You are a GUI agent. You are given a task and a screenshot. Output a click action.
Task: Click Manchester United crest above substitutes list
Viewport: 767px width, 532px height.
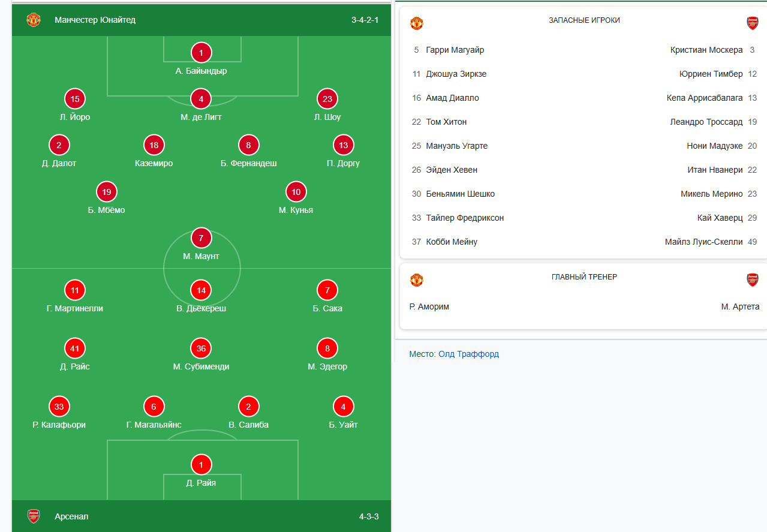417,23
